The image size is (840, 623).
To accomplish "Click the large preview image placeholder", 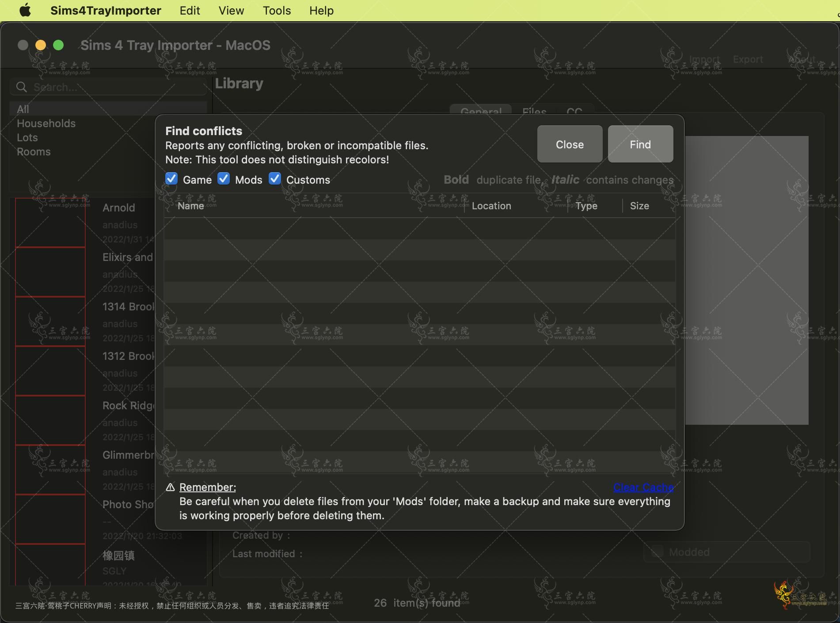I will click(747, 280).
